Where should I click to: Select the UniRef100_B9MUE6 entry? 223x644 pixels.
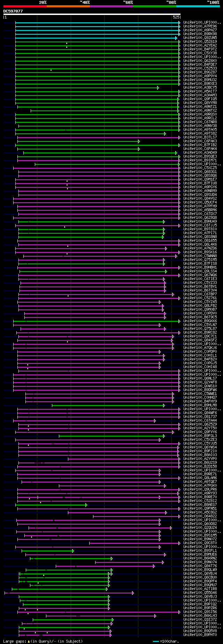[200, 555]
